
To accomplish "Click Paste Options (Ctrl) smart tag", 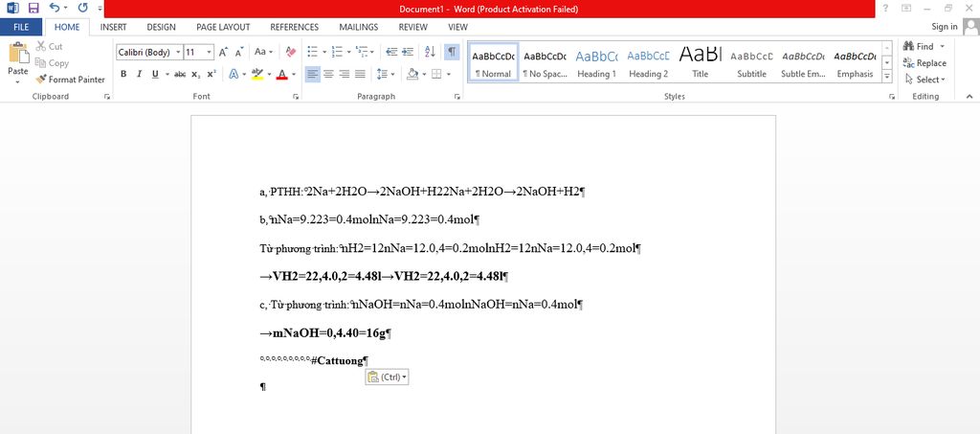I will tap(387, 377).
